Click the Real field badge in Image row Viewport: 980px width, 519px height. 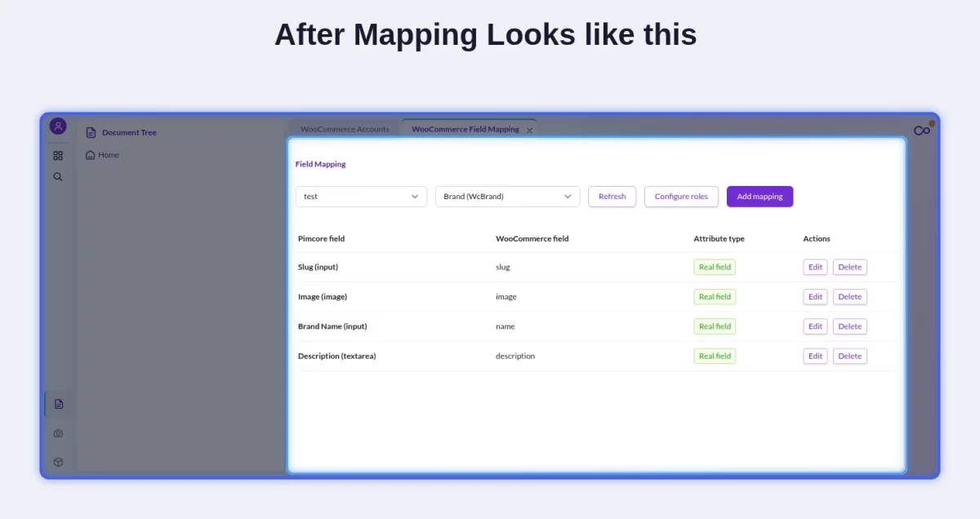(x=715, y=297)
